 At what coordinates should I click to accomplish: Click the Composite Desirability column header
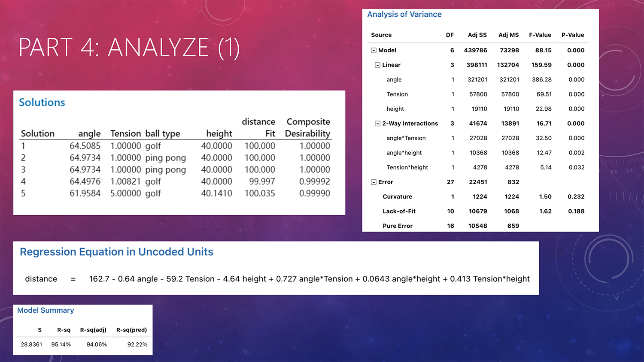[308, 128]
